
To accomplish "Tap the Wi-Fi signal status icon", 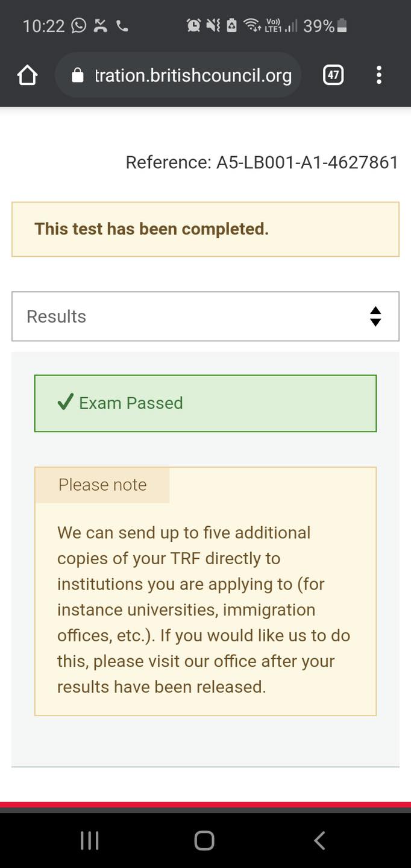I will tap(251, 25).
